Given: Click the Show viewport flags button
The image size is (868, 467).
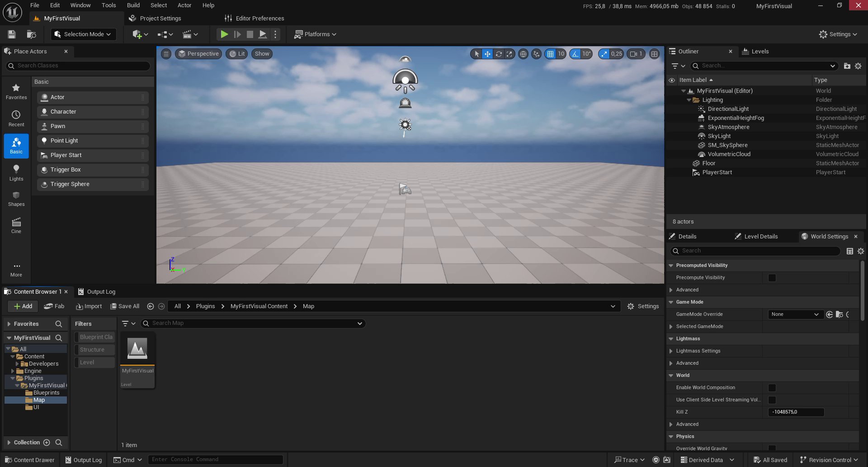Looking at the screenshot, I should point(262,54).
